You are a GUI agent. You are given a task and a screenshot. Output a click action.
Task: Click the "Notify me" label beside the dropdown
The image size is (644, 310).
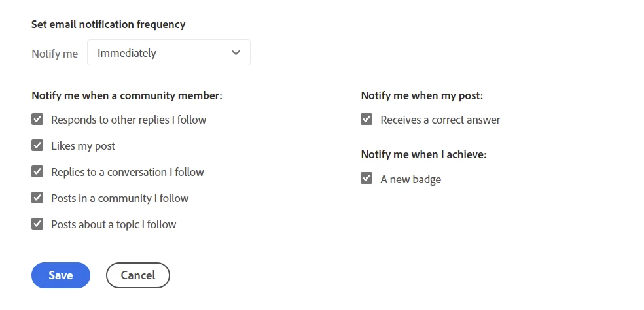coord(54,54)
